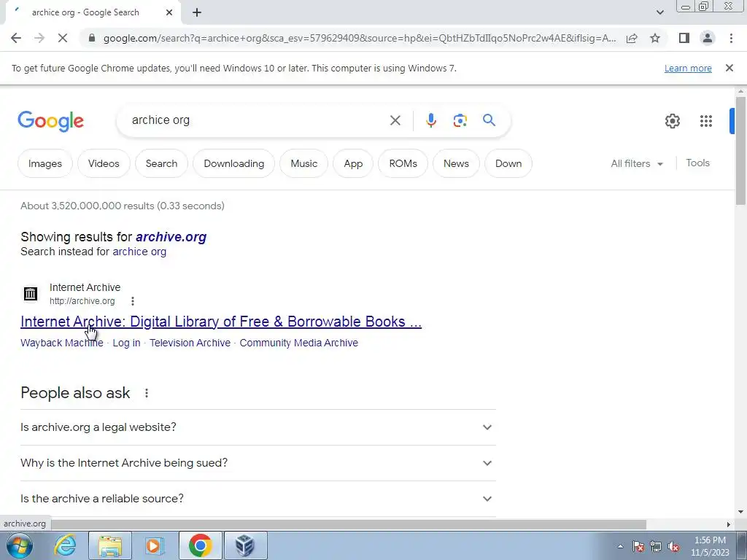Click the vertical scrollbar thumb
Viewport: 747px width, 560px height.
pyautogui.click(x=740, y=150)
